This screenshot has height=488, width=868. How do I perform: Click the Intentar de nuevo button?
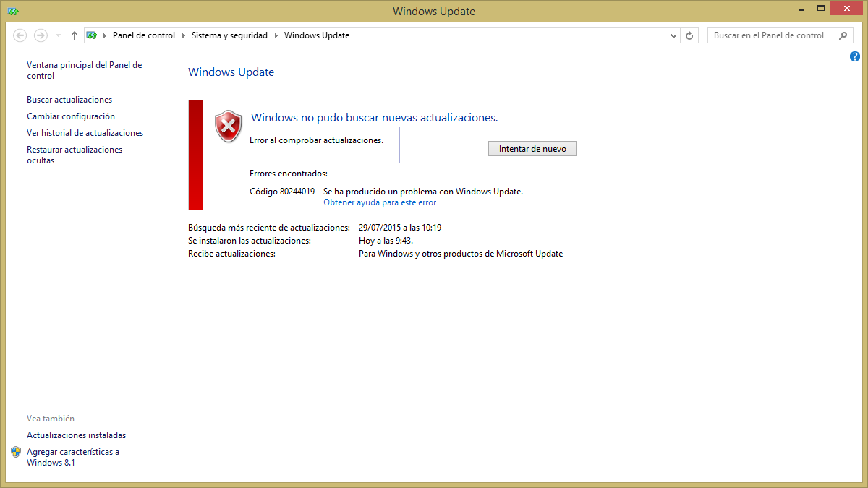pyautogui.click(x=533, y=148)
